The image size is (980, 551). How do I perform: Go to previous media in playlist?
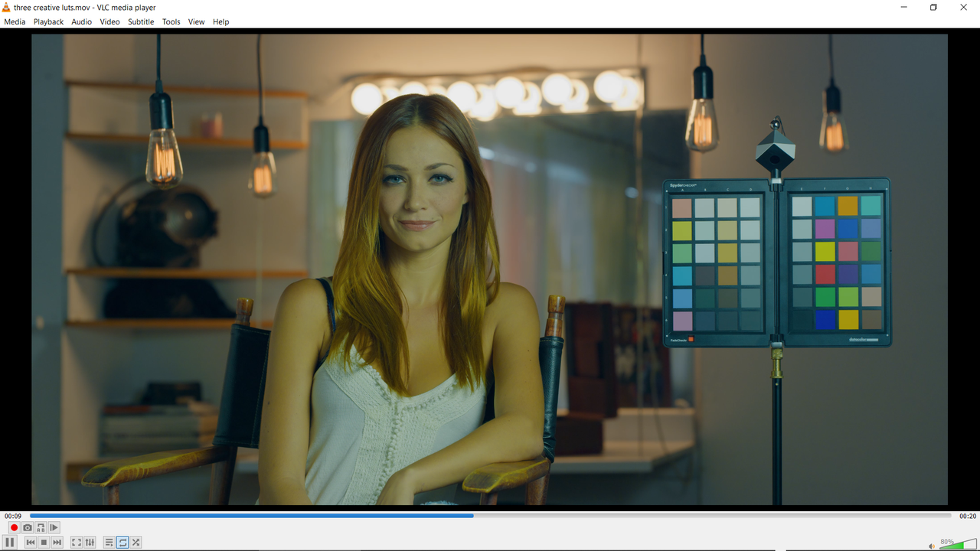pos(31,542)
